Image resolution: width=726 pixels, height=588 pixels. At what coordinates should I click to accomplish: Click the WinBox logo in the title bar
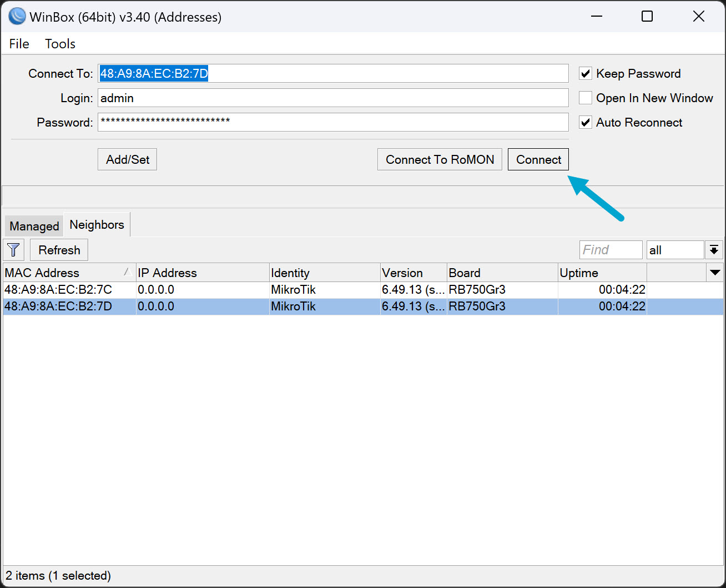(x=16, y=16)
